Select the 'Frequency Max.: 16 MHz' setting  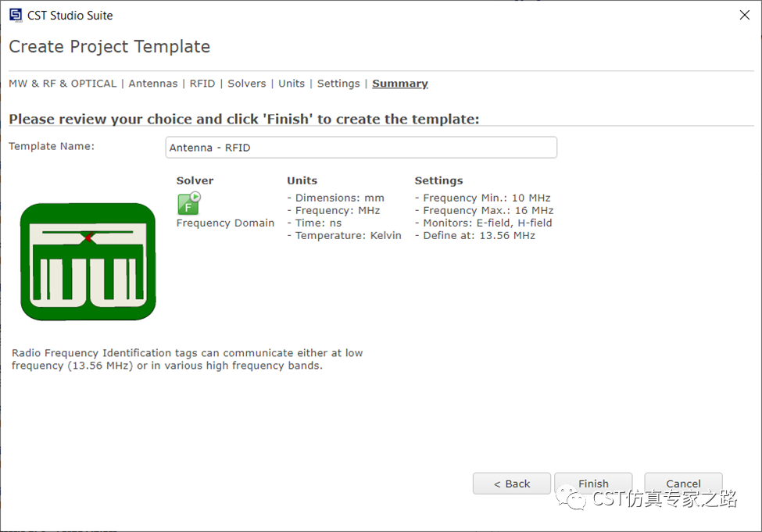[484, 210]
